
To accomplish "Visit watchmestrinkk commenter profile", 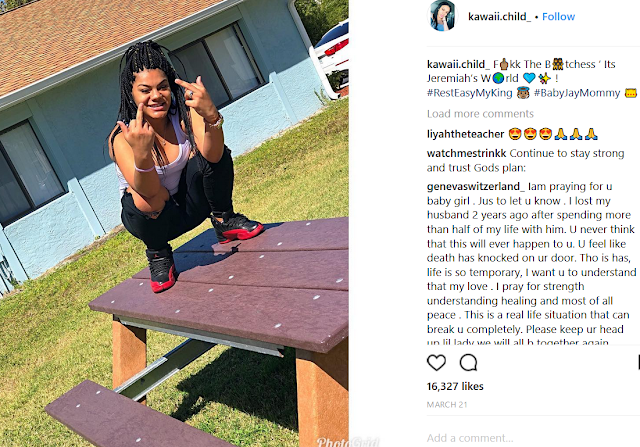I will point(466,153).
